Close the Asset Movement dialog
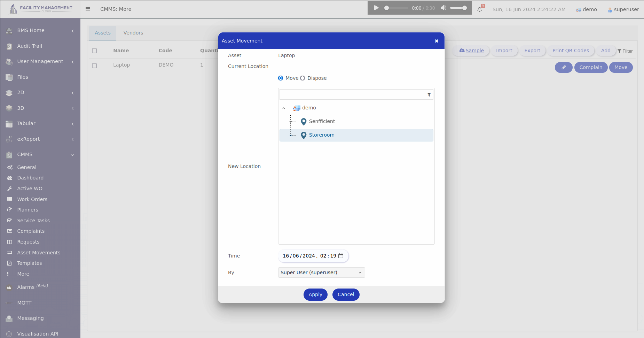The width and height of the screenshot is (644, 338). (x=437, y=41)
